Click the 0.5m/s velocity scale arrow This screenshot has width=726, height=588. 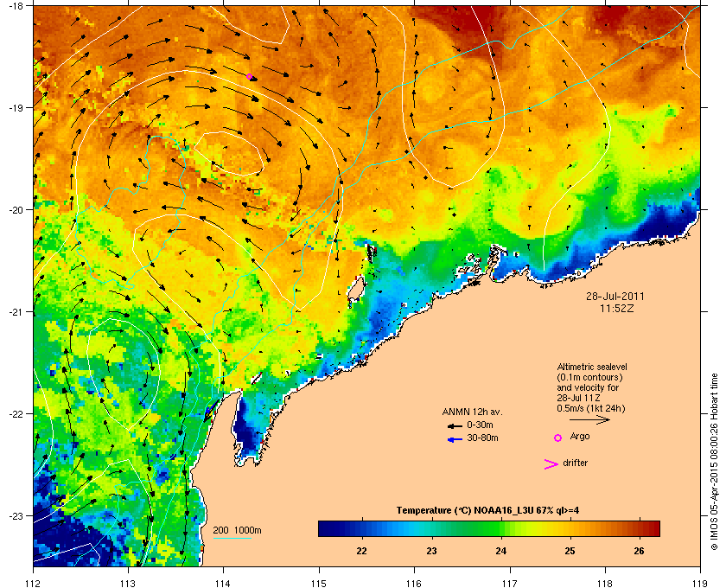(x=589, y=419)
